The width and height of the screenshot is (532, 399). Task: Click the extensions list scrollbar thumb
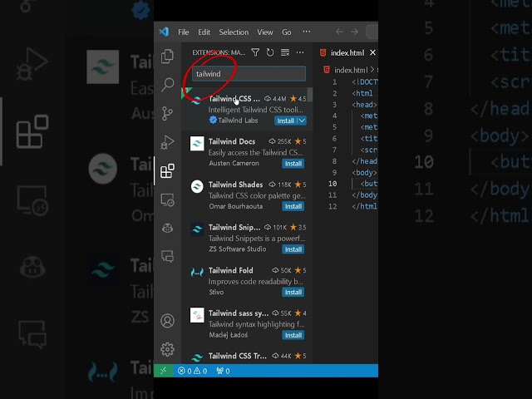pyautogui.click(x=310, y=94)
